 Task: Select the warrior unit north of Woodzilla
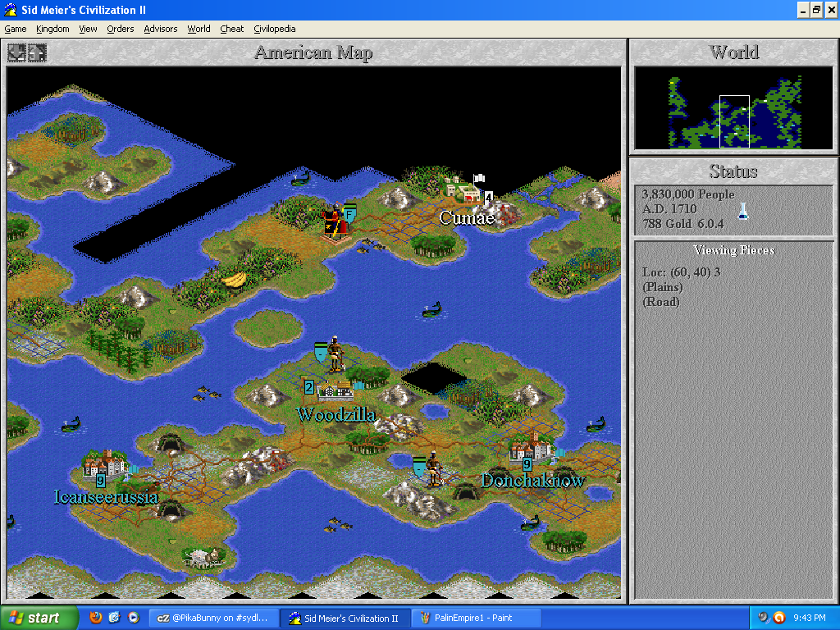(x=336, y=354)
